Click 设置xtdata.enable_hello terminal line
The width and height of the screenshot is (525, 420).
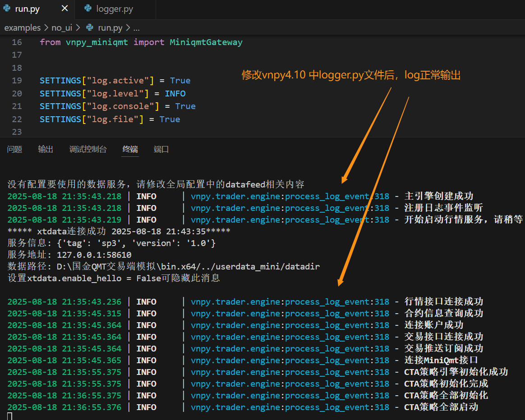114,278
